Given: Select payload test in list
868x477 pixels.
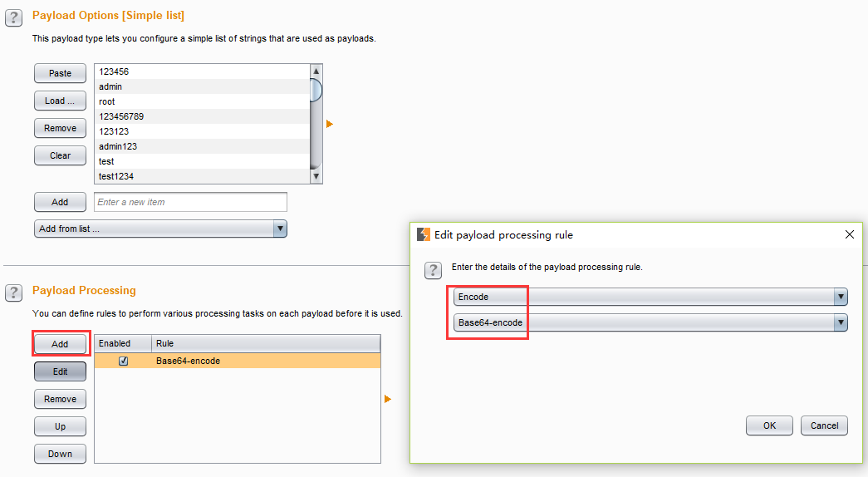Looking at the screenshot, I should pyautogui.click(x=202, y=161).
